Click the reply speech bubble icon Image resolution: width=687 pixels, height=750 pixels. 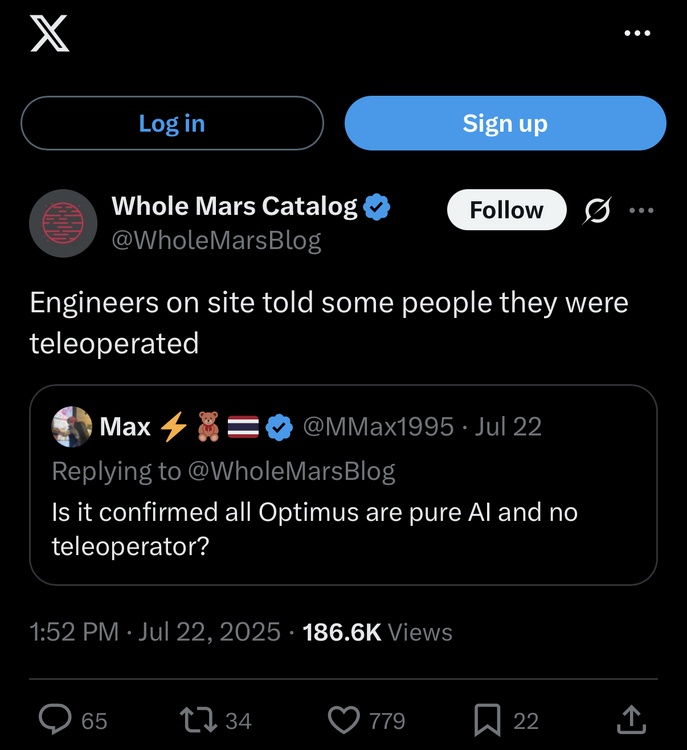pos(53,719)
